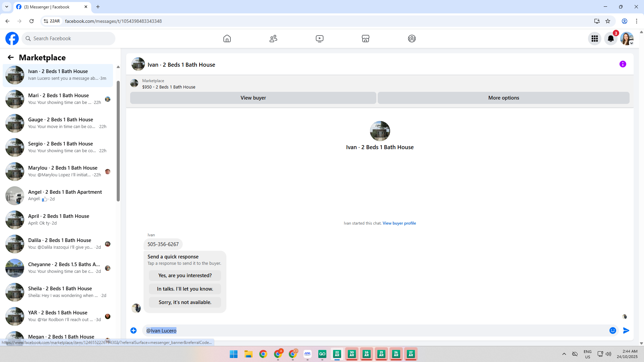Open the emoji picker in message box
Image resolution: width=644 pixels, height=362 pixels.
[613, 330]
